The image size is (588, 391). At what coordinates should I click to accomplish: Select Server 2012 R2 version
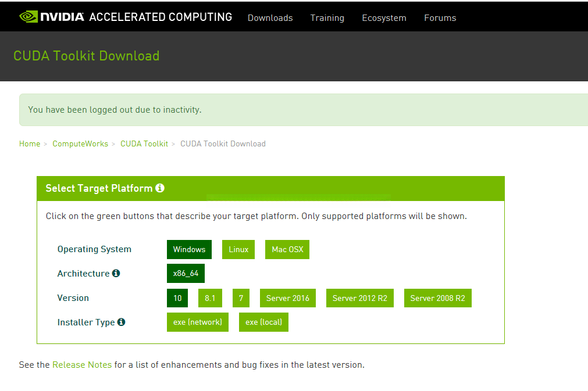(x=360, y=298)
